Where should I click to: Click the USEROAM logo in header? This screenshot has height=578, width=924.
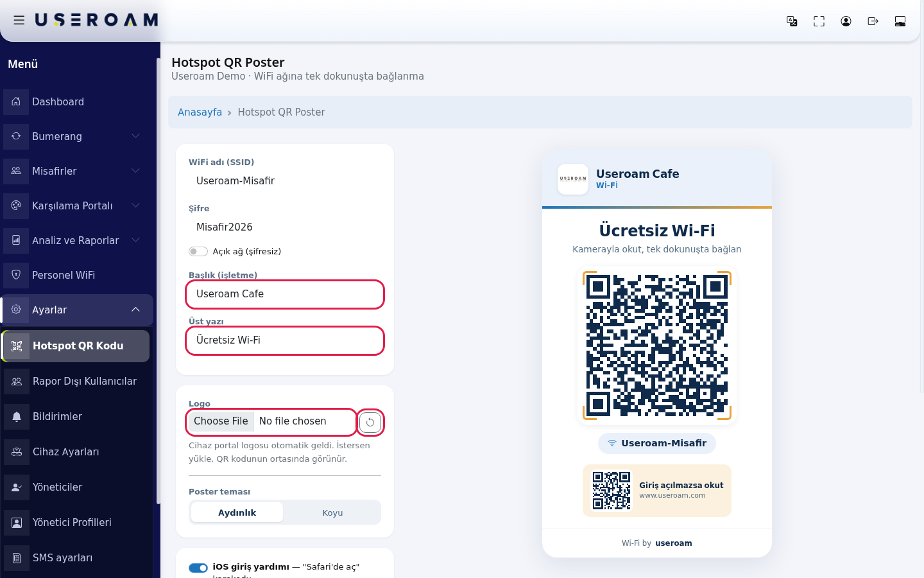click(96, 21)
